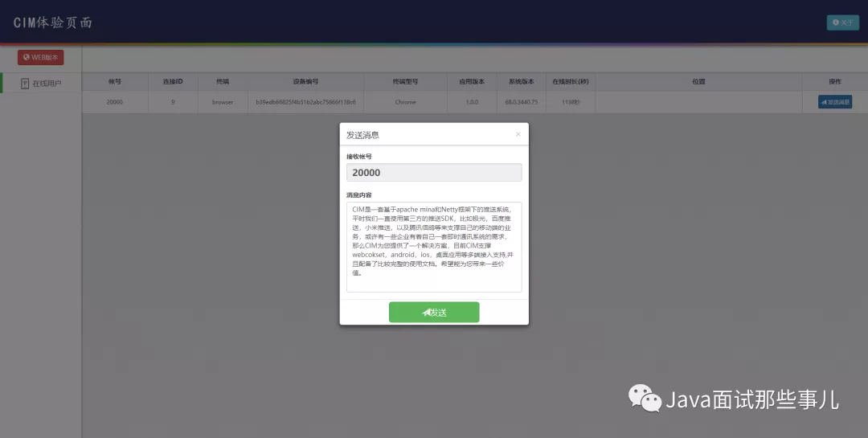Select 在线用户 in the sidebar

[41, 84]
